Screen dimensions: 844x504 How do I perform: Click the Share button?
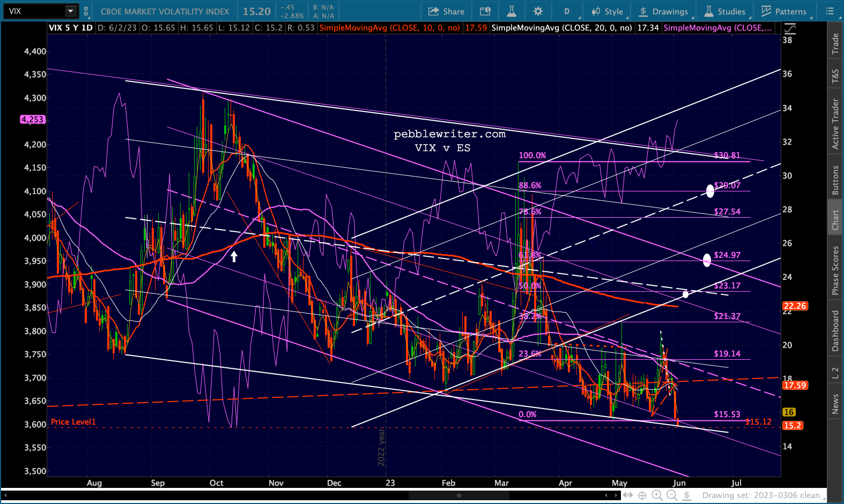click(x=446, y=11)
